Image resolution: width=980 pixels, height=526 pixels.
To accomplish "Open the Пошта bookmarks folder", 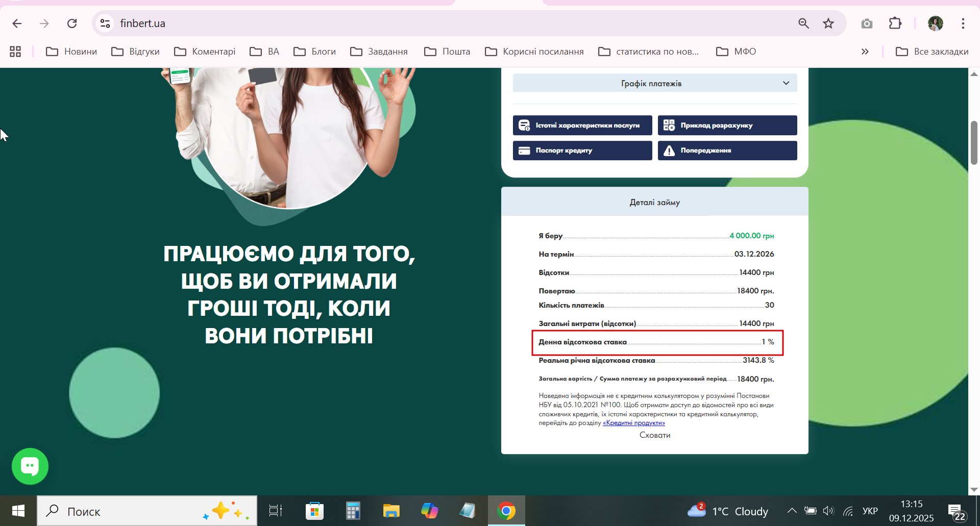I will 447,52.
